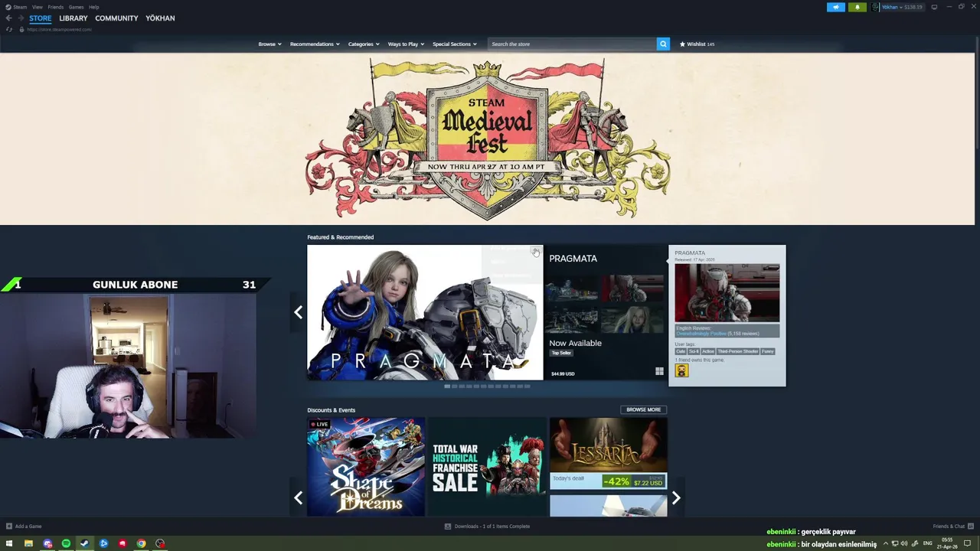Open the Lessaria daily deal
The height and width of the screenshot is (551, 980).
(608, 454)
